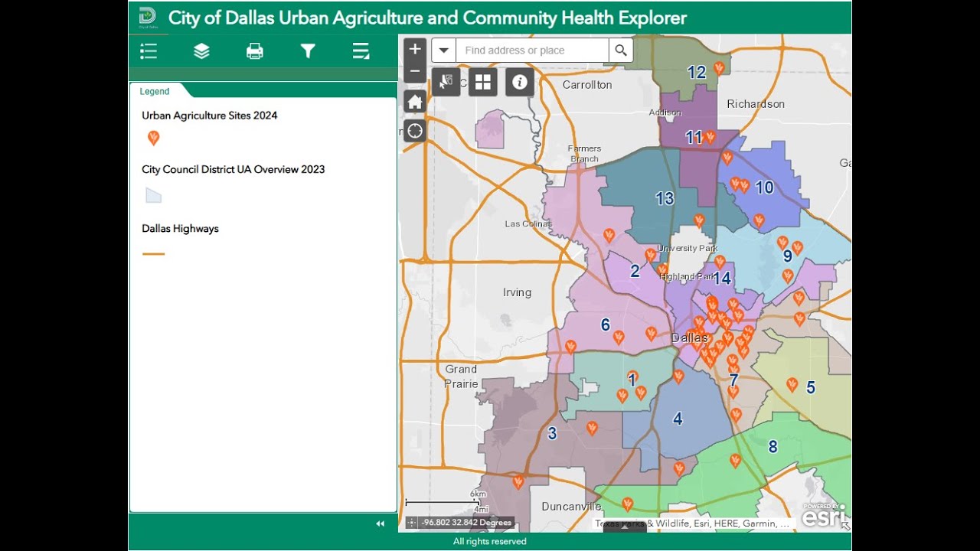Image resolution: width=980 pixels, height=551 pixels.
Task: Click the Las Colinas map label
Action: click(x=528, y=224)
